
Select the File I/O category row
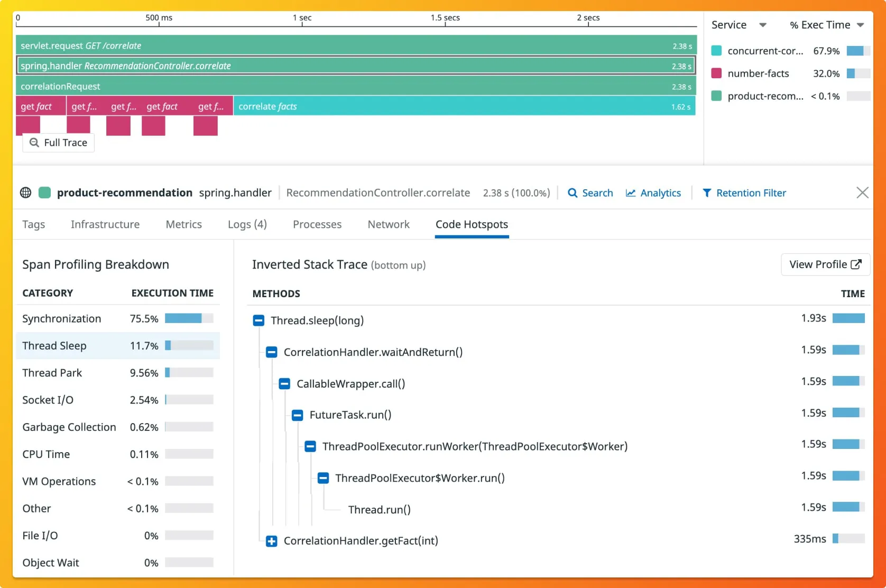[117, 536]
